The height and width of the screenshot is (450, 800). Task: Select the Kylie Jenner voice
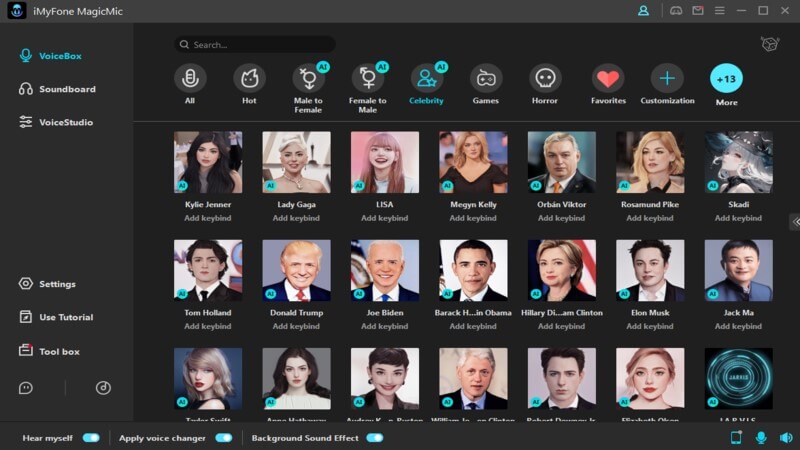click(x=208, y=162)
